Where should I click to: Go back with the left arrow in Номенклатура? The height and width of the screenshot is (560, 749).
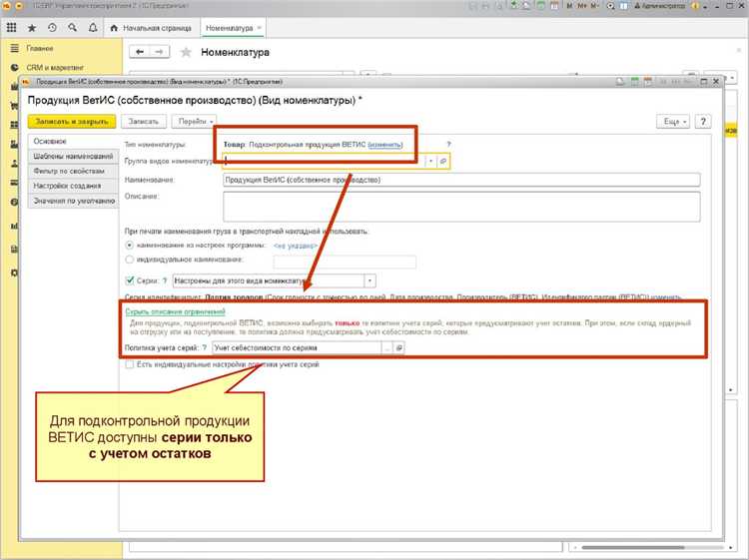pyautogui.click(x=140, y=52)
